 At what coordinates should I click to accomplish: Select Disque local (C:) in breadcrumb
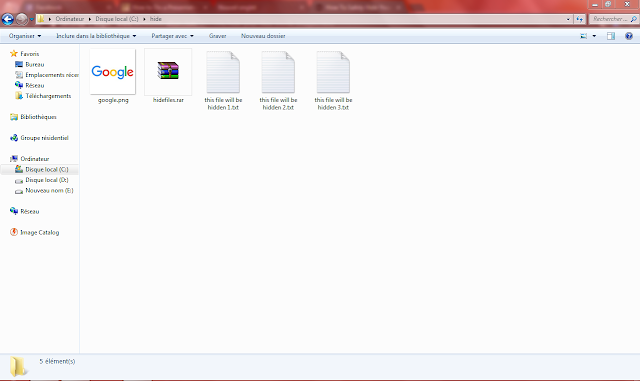(117, 19)
